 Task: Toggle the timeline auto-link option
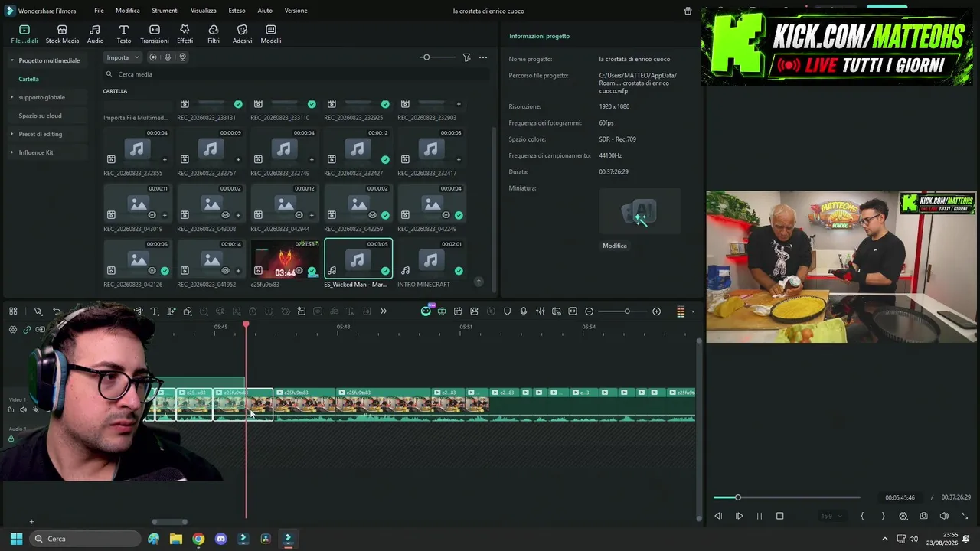tap(27, 330)
